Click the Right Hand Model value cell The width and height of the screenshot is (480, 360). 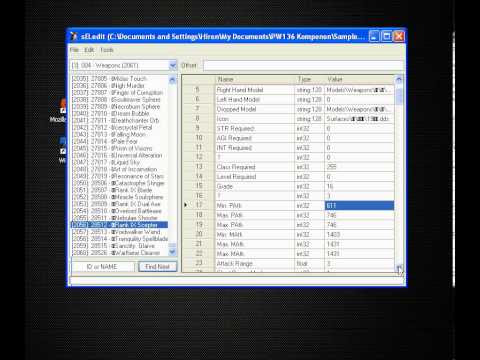(x=359, y=90)
